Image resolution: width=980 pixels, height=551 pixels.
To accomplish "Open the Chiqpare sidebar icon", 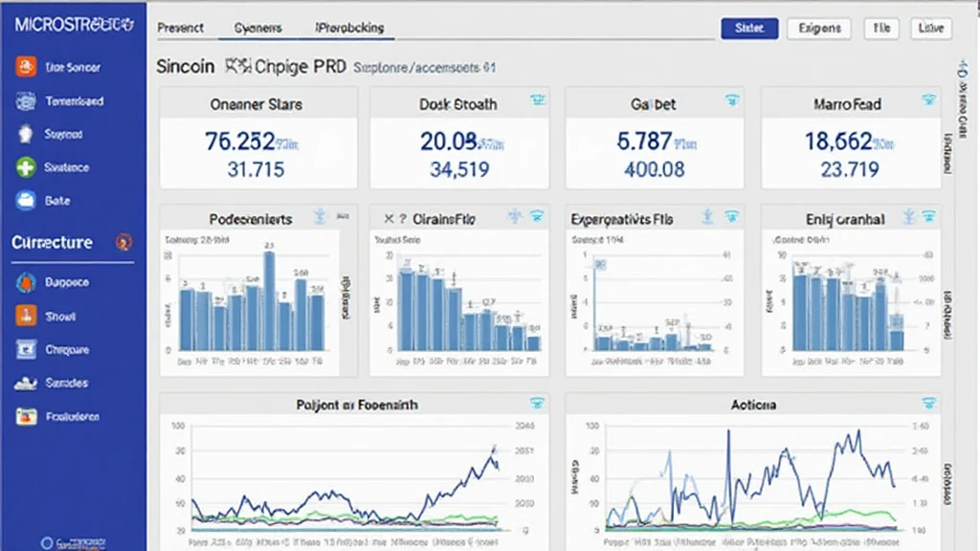I will coord(25,350).
